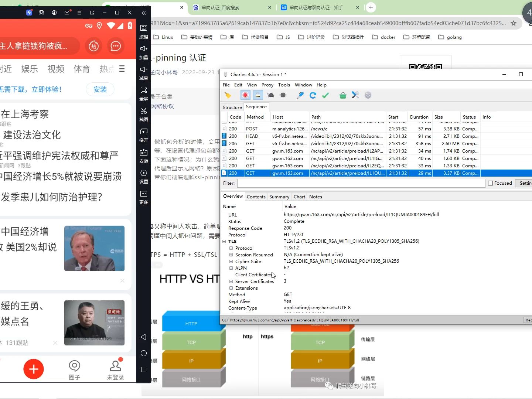Expand the Server Certificates node

tap(231, 282)
